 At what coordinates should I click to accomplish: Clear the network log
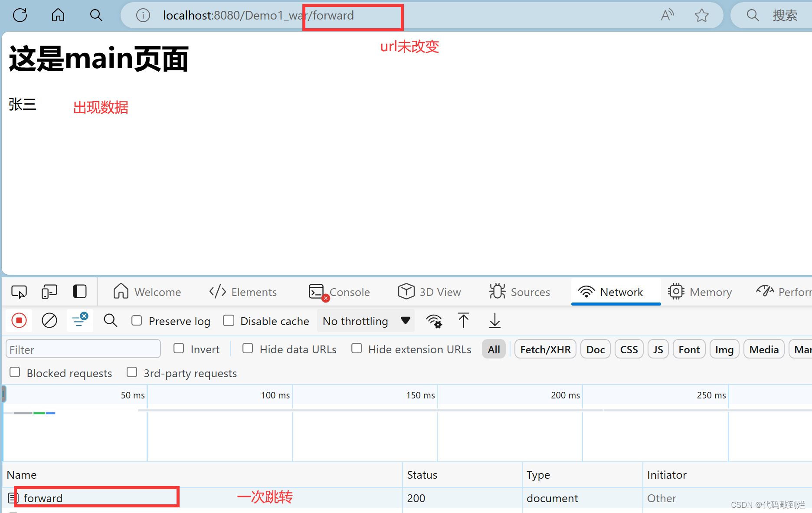coord(49,321)
